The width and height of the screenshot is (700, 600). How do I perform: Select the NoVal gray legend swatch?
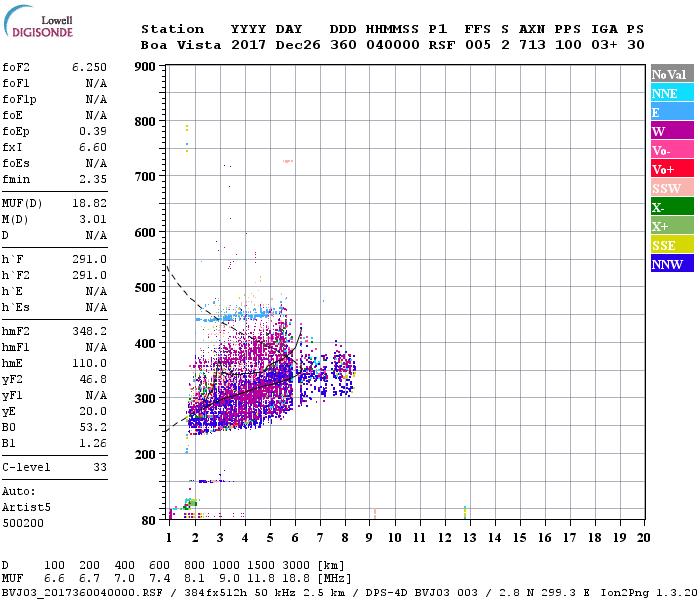click(671, 74)
